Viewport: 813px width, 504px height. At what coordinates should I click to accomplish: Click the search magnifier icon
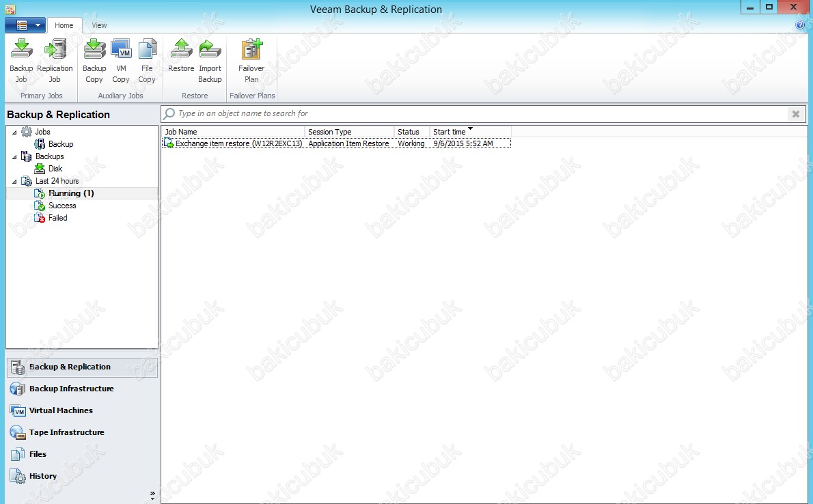(169, 113)
